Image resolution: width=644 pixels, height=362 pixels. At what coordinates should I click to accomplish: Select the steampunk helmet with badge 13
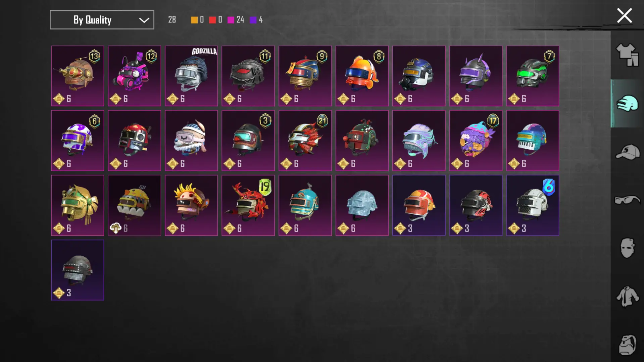pyautogui.click(x=78, y=76)
